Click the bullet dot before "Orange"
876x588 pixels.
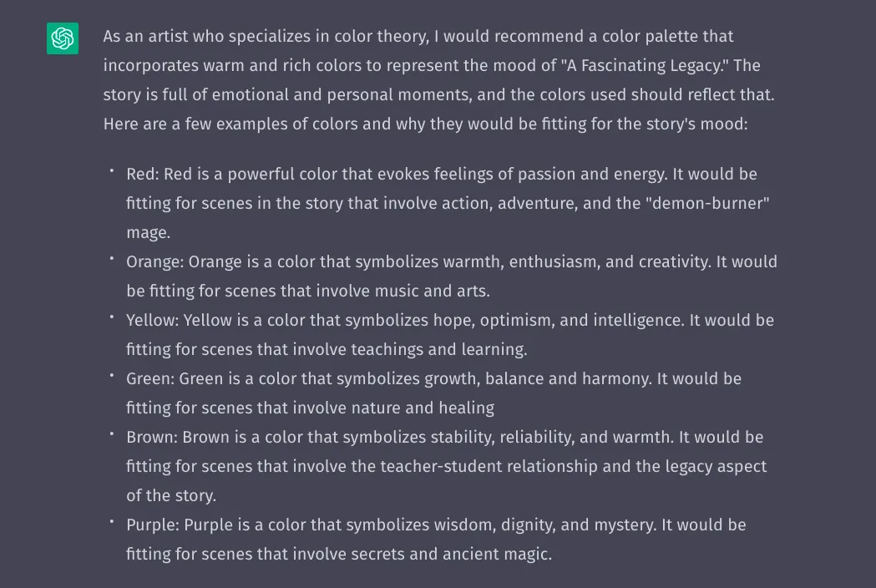(111, 258)
